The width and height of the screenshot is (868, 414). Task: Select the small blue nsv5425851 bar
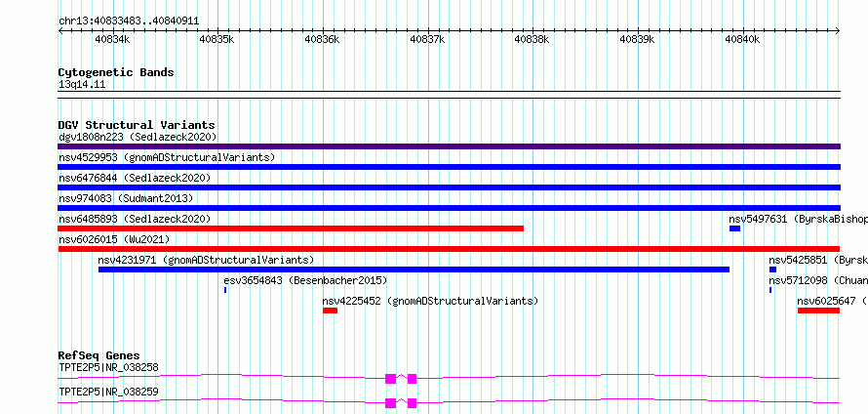click(772, 269)
